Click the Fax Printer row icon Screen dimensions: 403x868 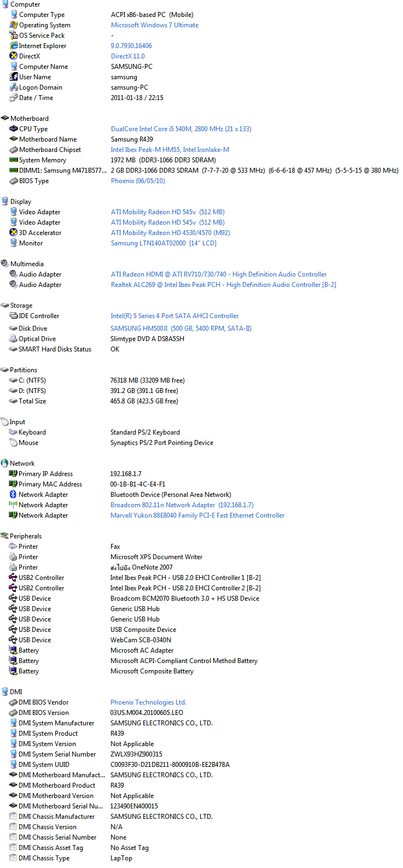[13, 547]
